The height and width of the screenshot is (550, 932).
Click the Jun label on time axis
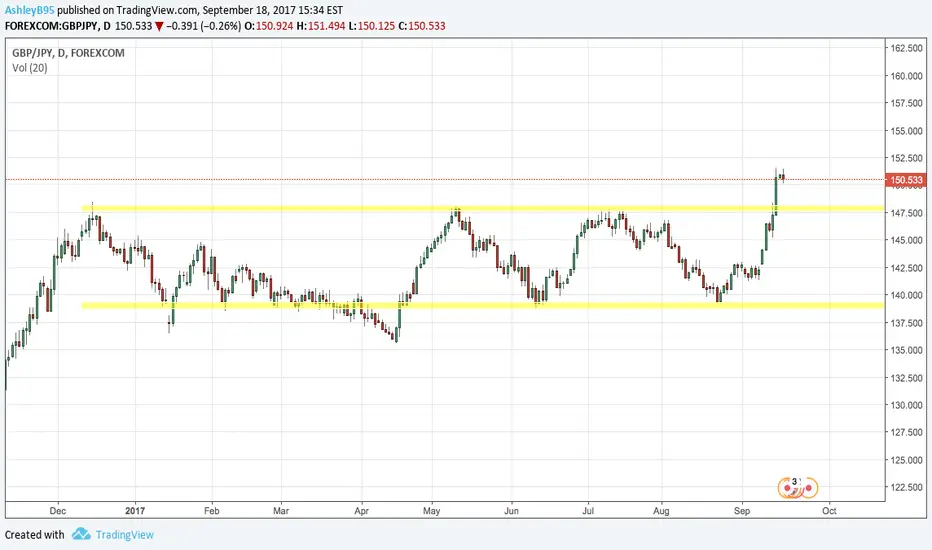(511, 511)
